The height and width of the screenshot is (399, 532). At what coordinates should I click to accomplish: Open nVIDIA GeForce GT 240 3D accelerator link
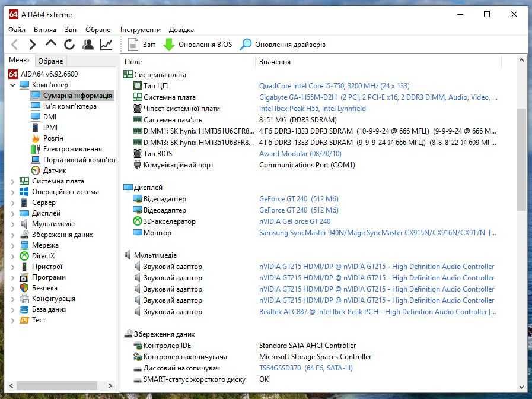(295, 221)
